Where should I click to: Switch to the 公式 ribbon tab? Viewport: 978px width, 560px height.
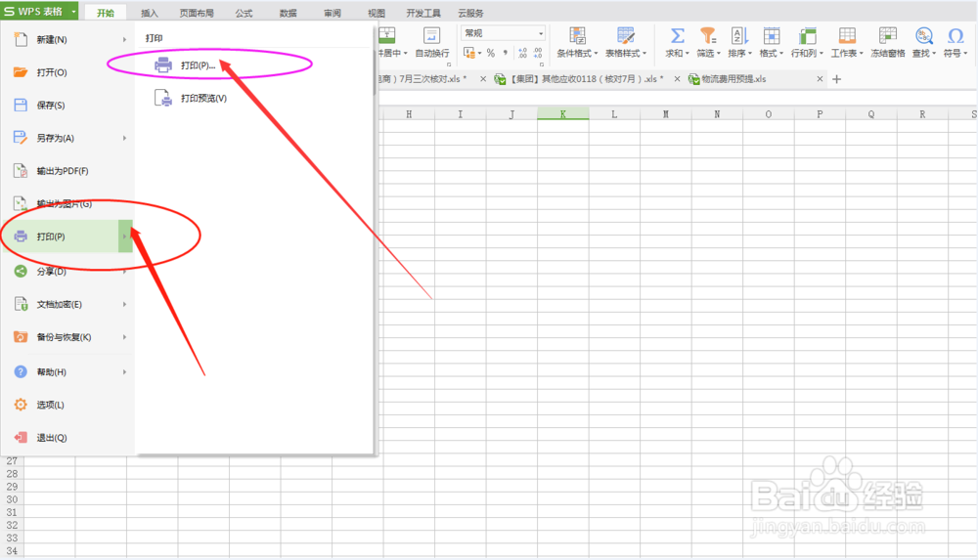click(x=244, y=13)
